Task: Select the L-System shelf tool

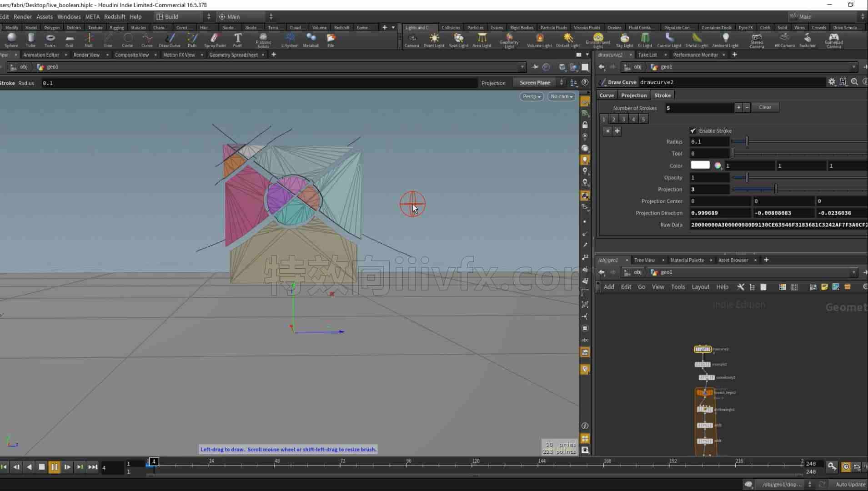Action: [290, 40]
